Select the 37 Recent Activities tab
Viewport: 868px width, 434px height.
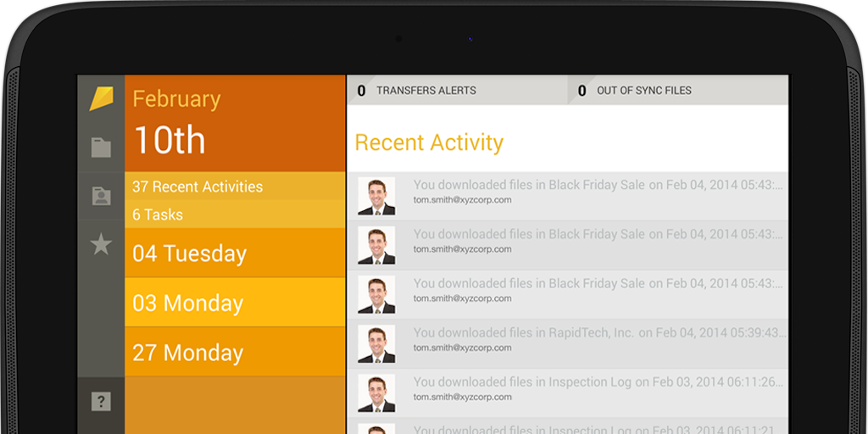point(235,186)
